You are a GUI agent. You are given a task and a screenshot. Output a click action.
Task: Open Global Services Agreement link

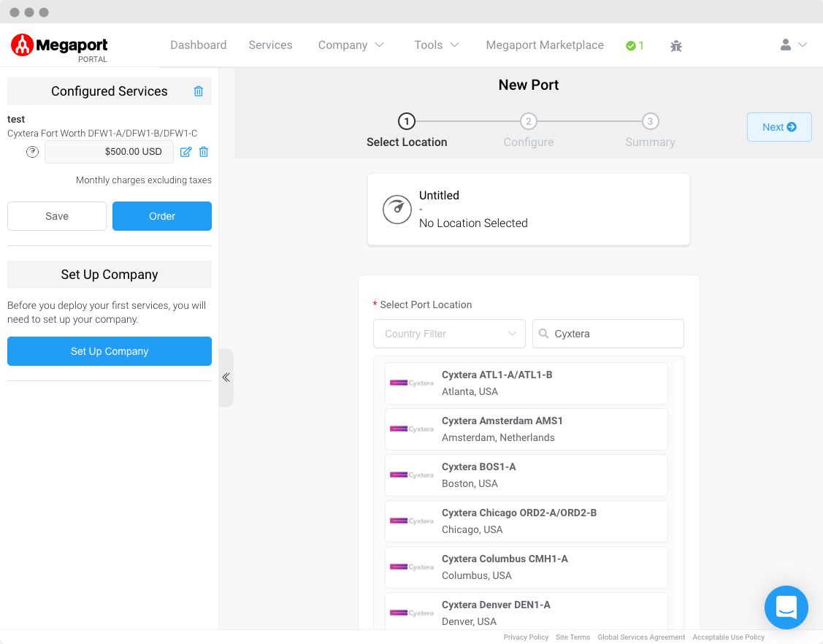(641, 637)
